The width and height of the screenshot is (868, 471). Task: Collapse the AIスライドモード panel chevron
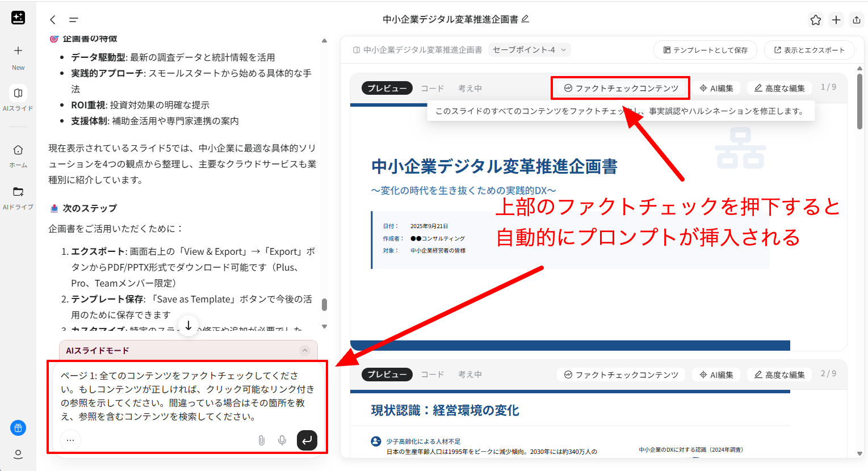coord(305,350)
